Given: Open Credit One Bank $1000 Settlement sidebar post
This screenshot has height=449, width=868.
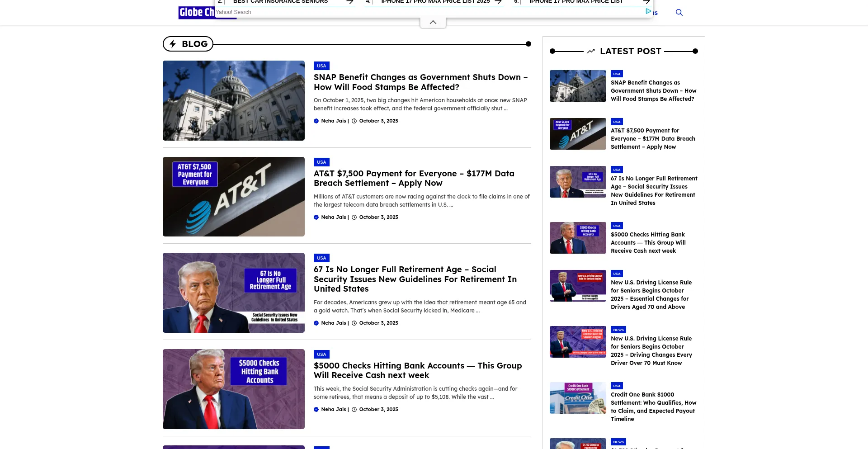Looking at the screenshot, I should [x=653, y=406].
